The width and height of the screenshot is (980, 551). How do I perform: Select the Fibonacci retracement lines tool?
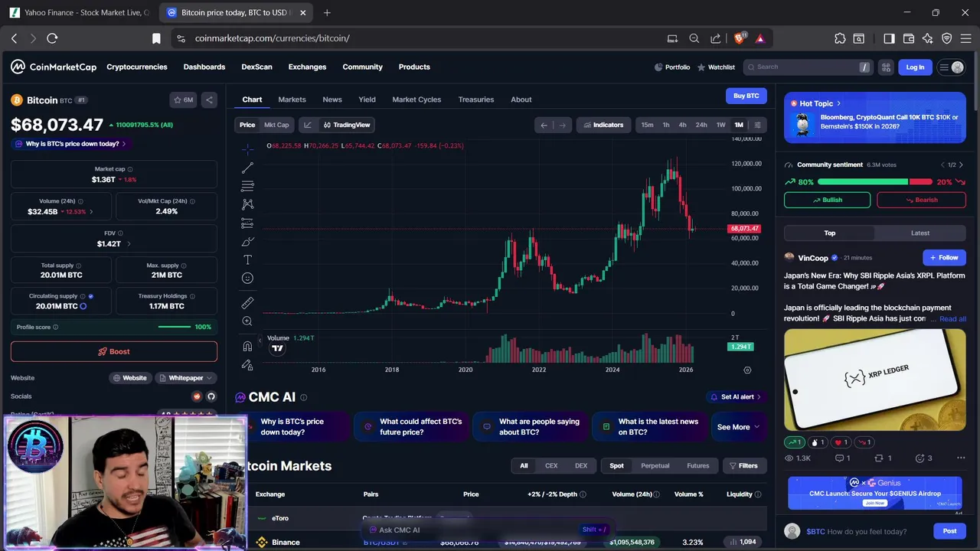pos(247,186)
